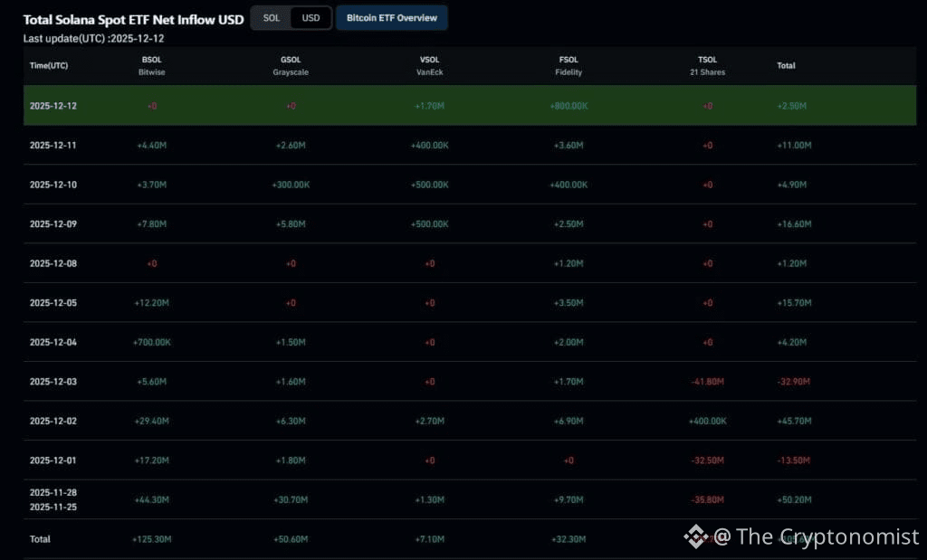Click The Cryptonomist diamond logo icon
927x560 pixels.
point(695,536)
